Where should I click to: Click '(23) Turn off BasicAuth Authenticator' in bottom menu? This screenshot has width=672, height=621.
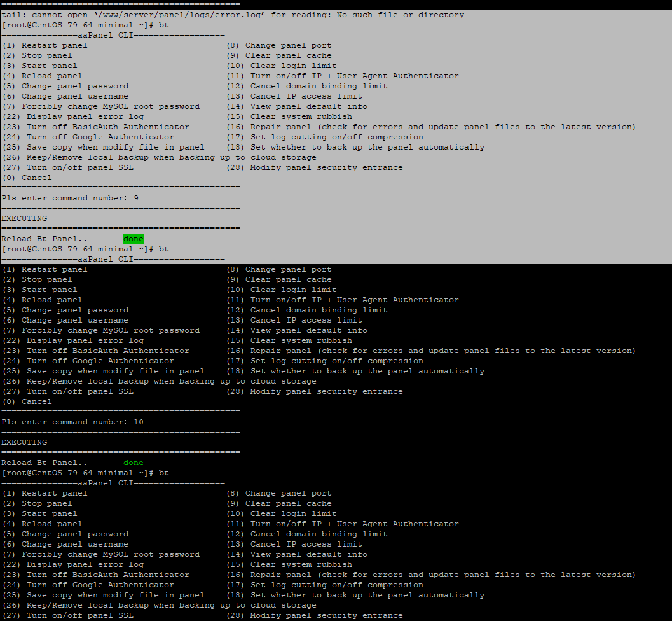coord(96,575)
